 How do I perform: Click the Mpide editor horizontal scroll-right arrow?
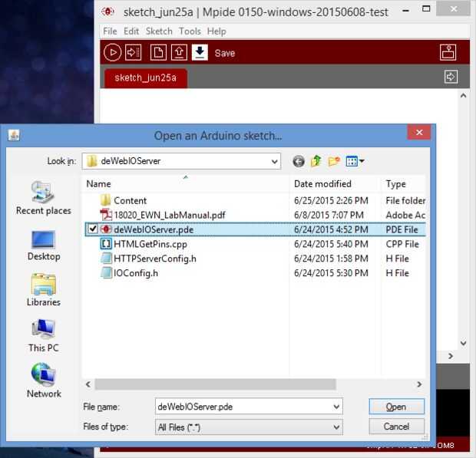click(x=451, y=356)
